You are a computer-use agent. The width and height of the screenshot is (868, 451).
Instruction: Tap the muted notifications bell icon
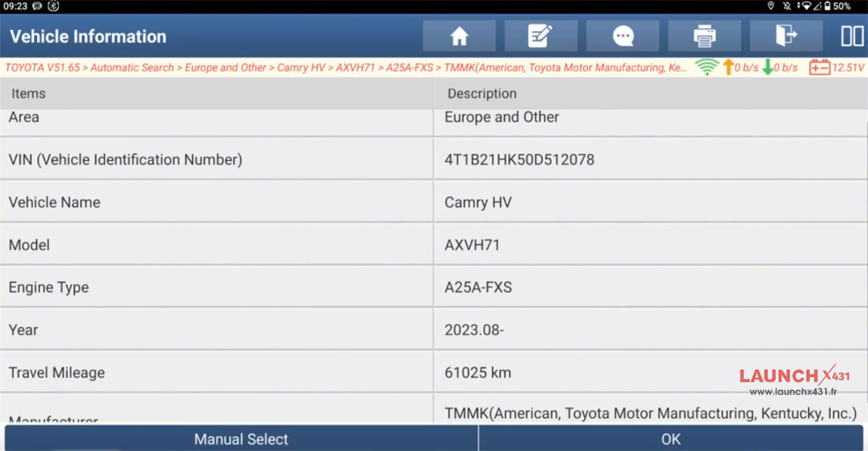pyautogui.click(x=787, y=6)
